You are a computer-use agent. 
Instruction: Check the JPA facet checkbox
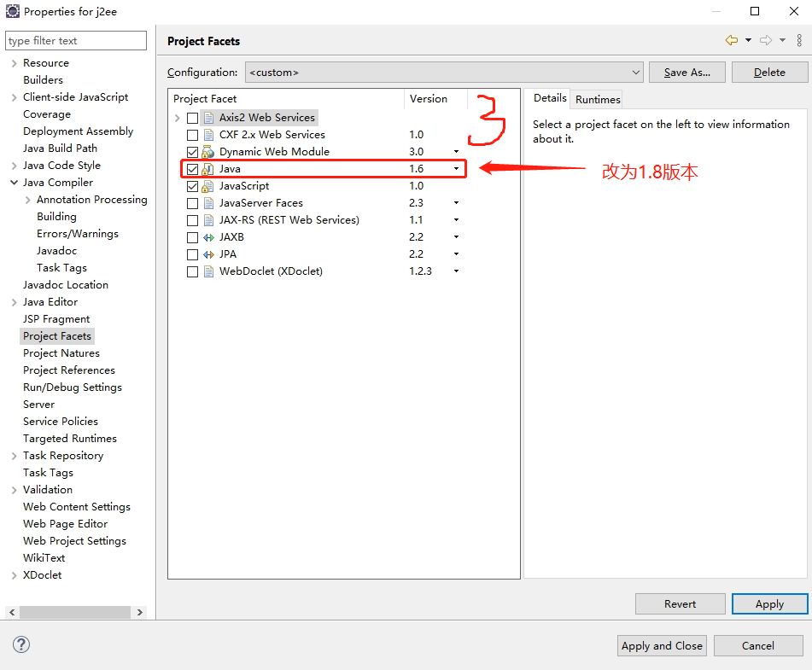192,254
